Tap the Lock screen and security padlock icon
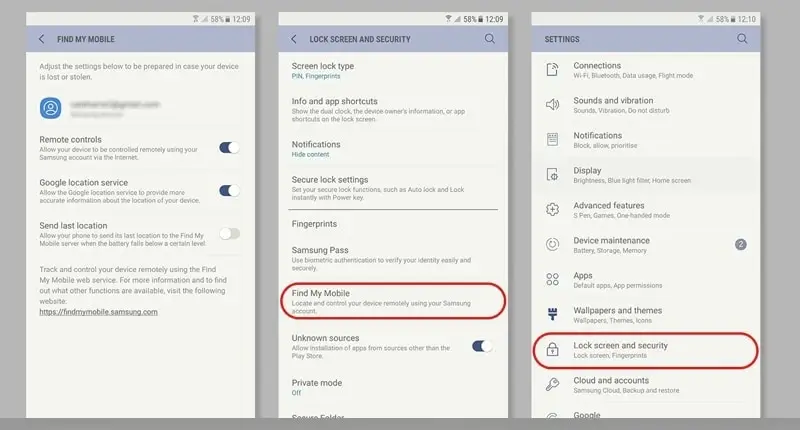Screen dimensions: 800x430 pos(552,349)
